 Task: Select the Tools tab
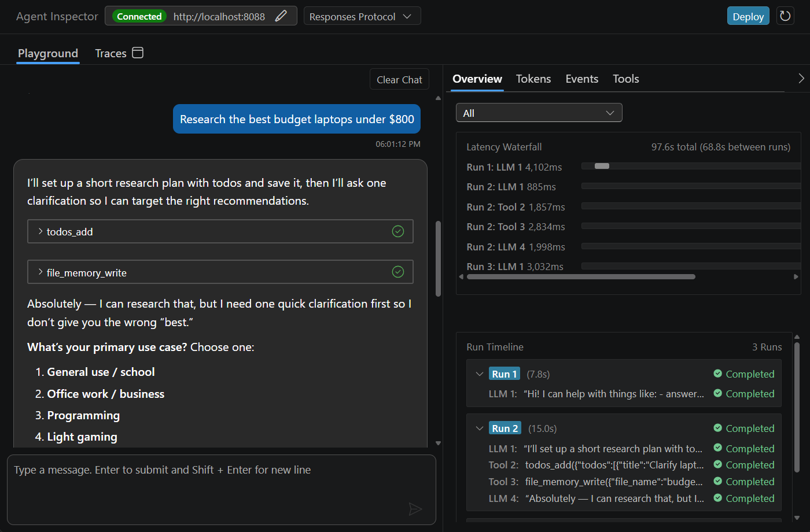[x=626, y=79]
